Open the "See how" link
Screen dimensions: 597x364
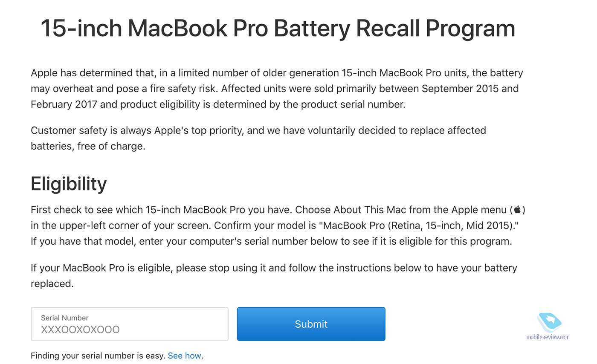tap(185, 355)
